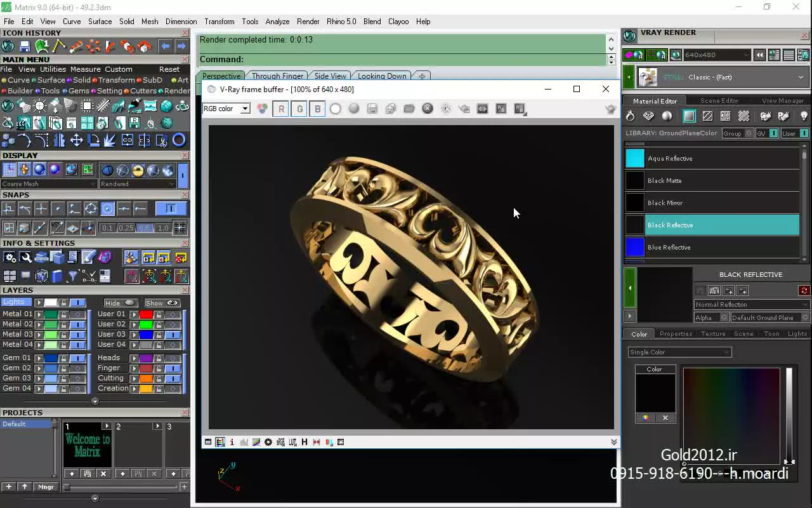Click the forward arrow in Icon History
Screen dimensions: 812x508
point(181,46)
